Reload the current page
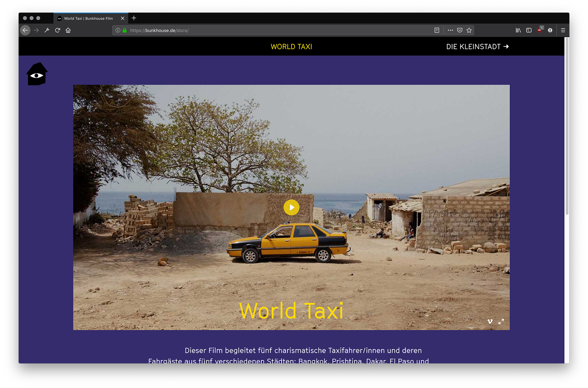The image size is (588, 388). (x=57, y=30)
